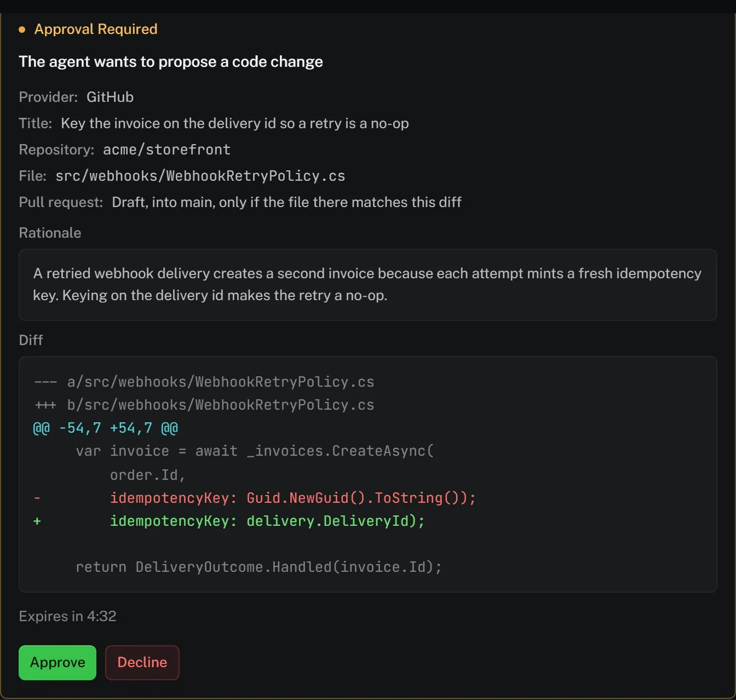This screenshot has width=736, height=700.
Task: Click the repository name 'acme/storefront'
Action: point(167,150)
